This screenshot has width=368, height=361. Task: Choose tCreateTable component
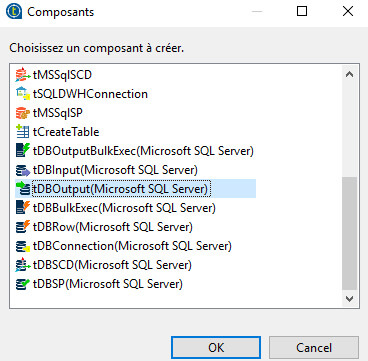[x=66, y=132]
